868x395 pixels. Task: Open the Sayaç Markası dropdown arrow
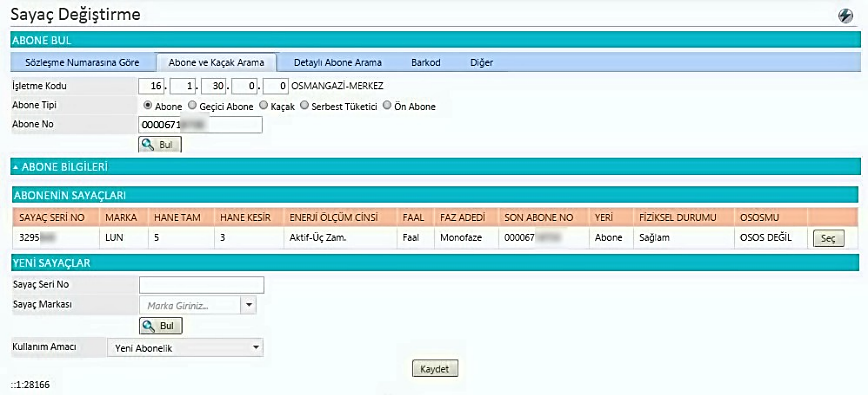click(249, 305)
